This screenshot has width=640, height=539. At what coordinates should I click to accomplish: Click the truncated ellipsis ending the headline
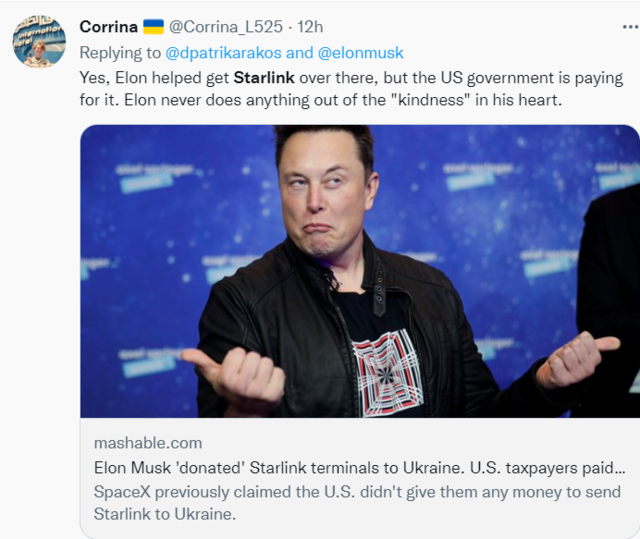point(618,467)
